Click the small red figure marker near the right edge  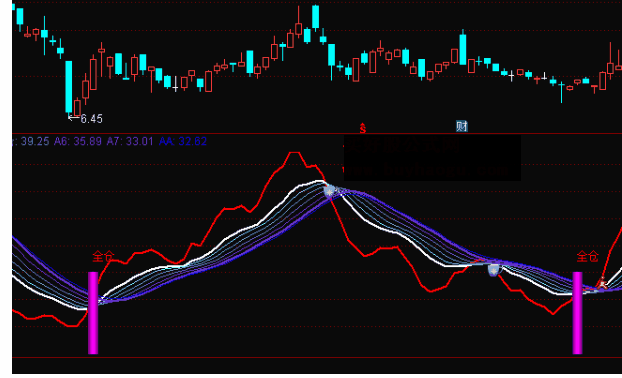[602, 283]
